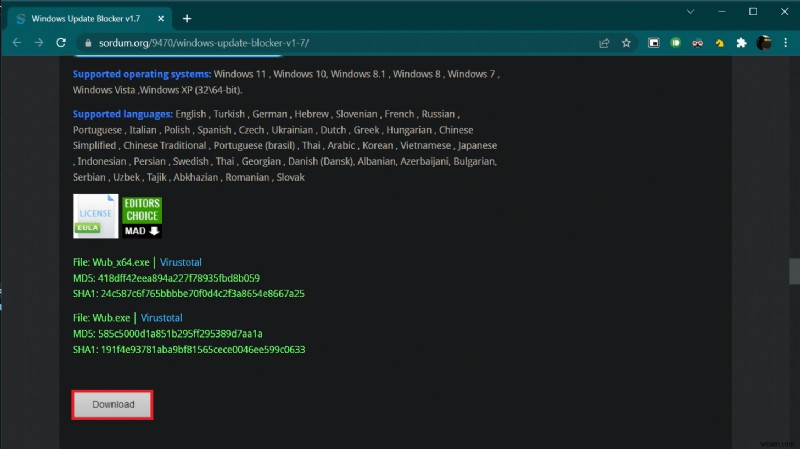800x449 pixels.
Task: Bookmark this page with star icon
Action: click(x=626, y=43)
